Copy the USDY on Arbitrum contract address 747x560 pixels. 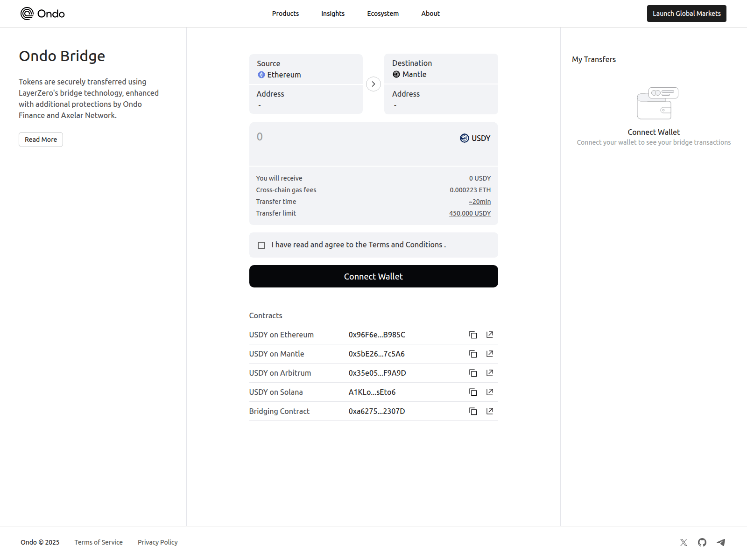click(473, 373)
